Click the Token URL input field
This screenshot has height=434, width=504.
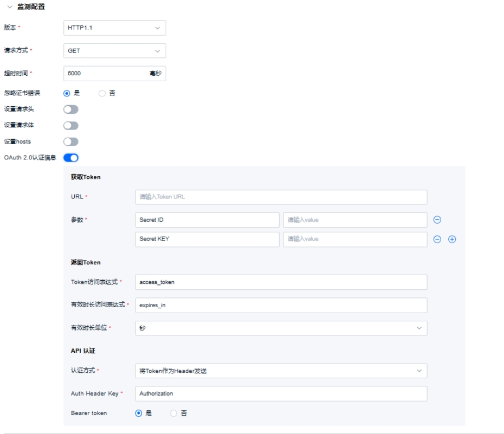tap(281, 197)
